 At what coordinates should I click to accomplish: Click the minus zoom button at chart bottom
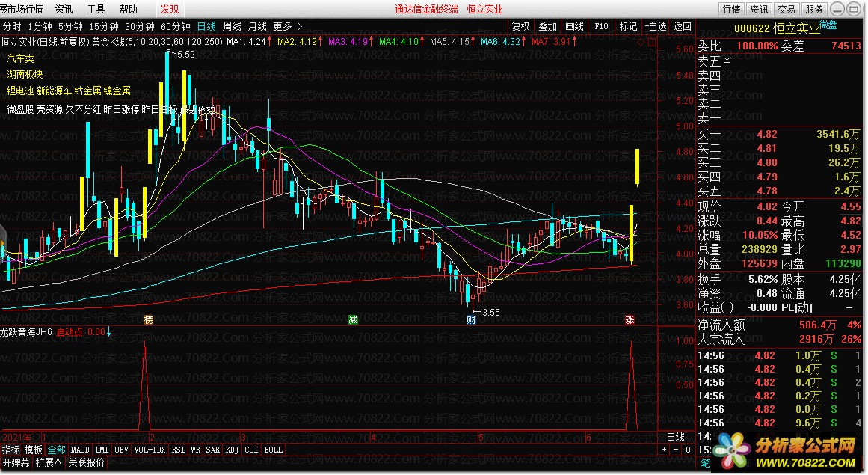(676, 450)
